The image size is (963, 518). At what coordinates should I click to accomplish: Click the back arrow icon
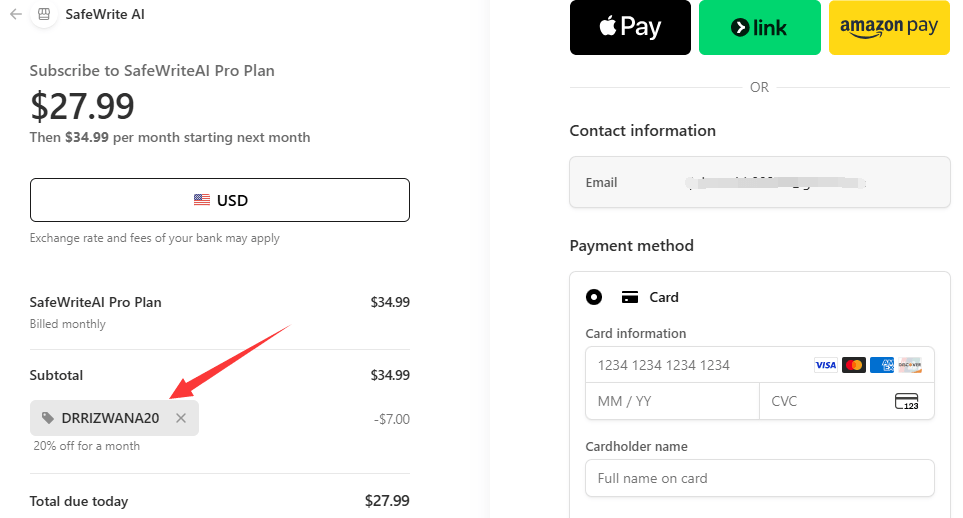16,14
